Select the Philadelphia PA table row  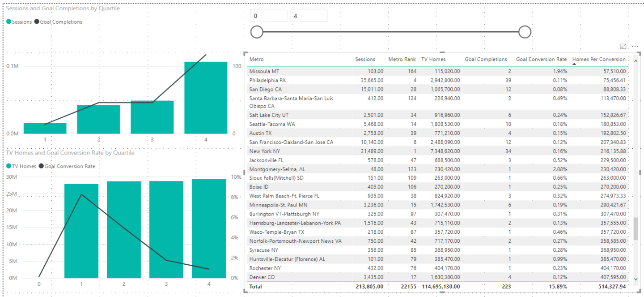267,80
